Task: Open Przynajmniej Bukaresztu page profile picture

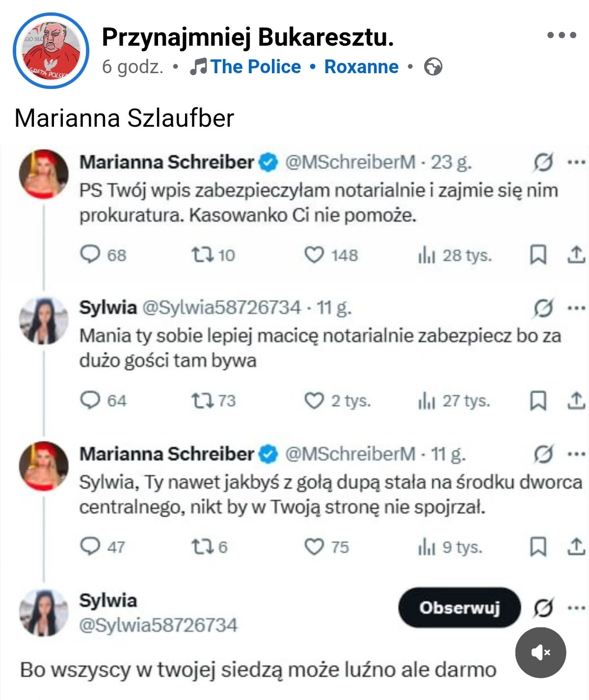Action: tap(51, 51)
